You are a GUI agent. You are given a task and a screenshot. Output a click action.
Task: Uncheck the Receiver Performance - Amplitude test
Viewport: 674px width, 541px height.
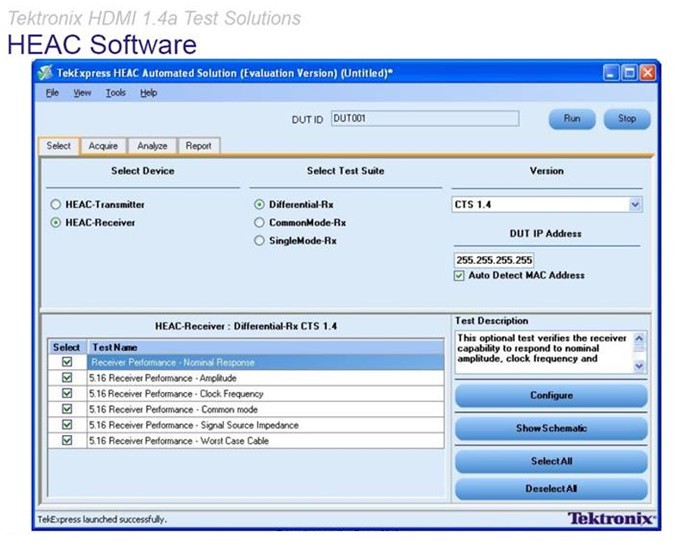[67, 378]
